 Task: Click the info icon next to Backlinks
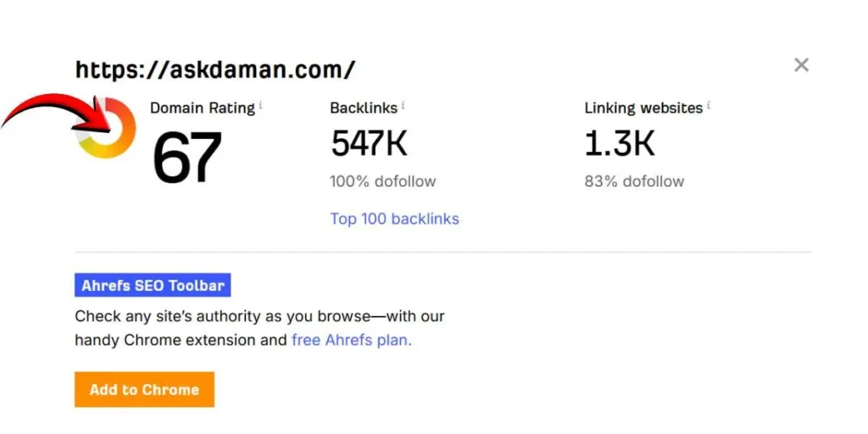403,105
